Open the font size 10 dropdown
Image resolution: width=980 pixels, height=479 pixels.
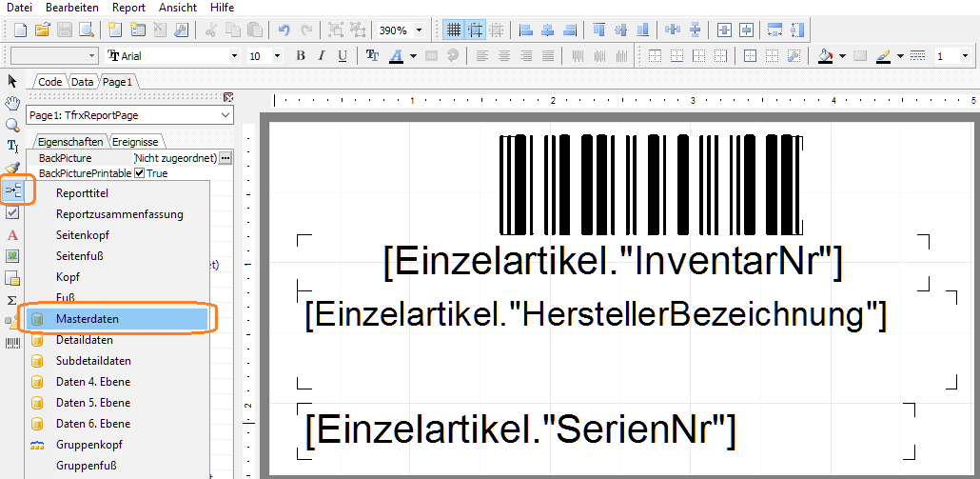coord(278,55)
